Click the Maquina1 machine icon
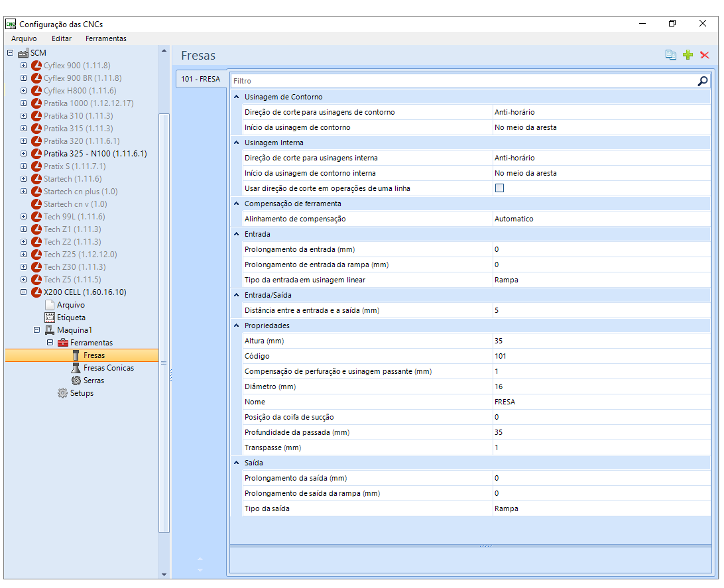This screenshot has height=588, width=724. [50, 330]
